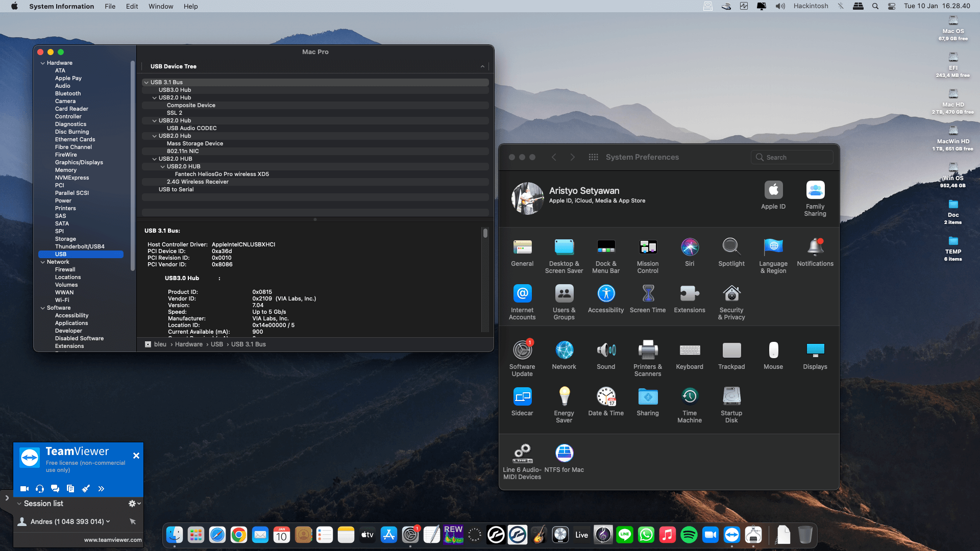Start a TeamViewer video call
The height and width of the screenshot is (551, 980).
pyautogui.click(x=24, y=489)
